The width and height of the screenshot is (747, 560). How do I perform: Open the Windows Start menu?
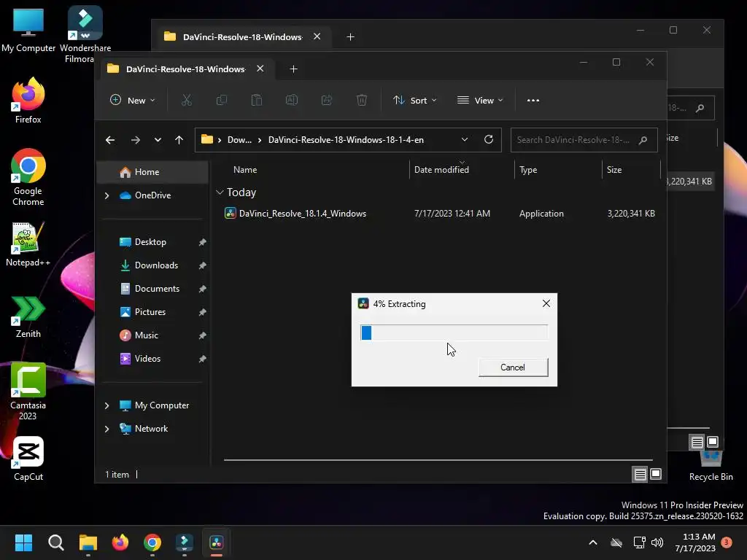(23, 542)
